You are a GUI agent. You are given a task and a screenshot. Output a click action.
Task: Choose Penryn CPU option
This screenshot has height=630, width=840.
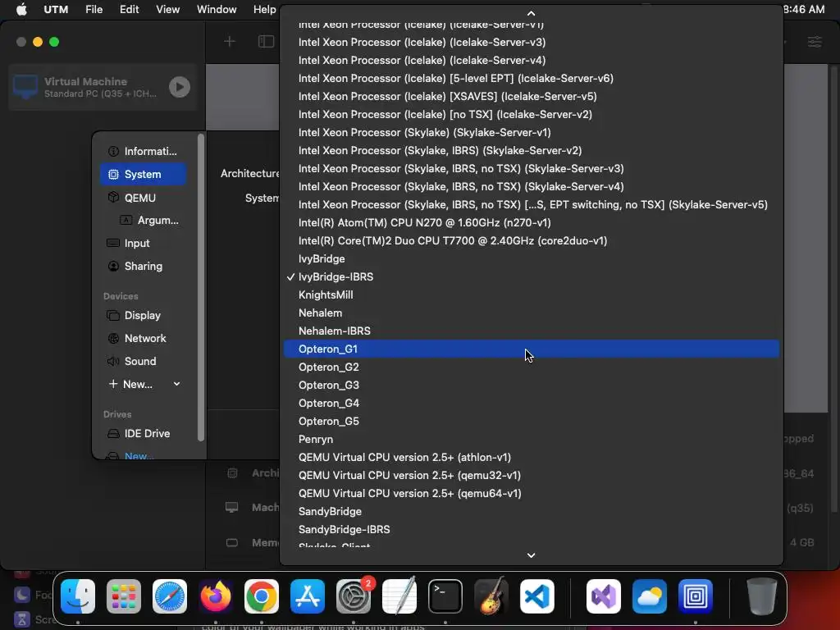click(531, 440)
